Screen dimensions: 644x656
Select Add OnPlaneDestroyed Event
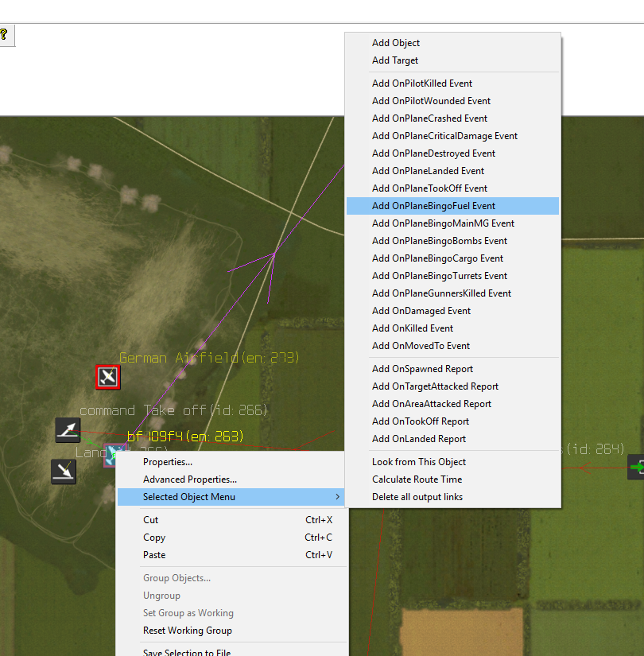(x=452, y=153)
